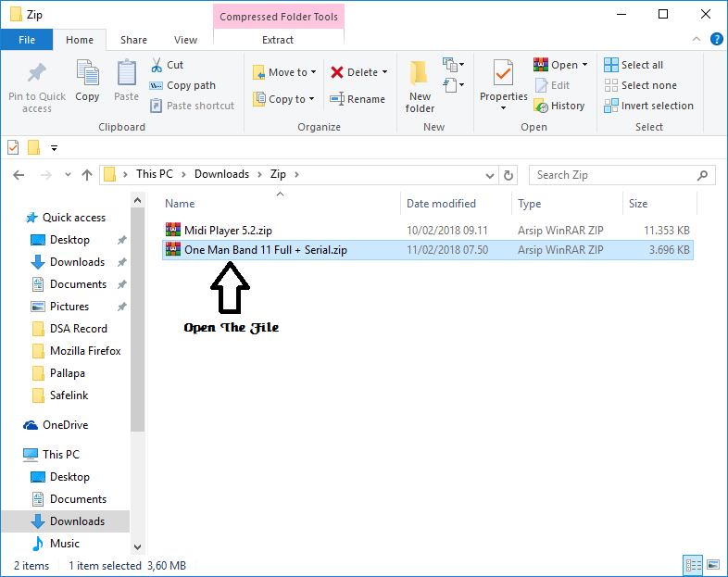Click the navigation pane scrollbar down arrow
Viewport: 728px width, 577px height.
137,546
